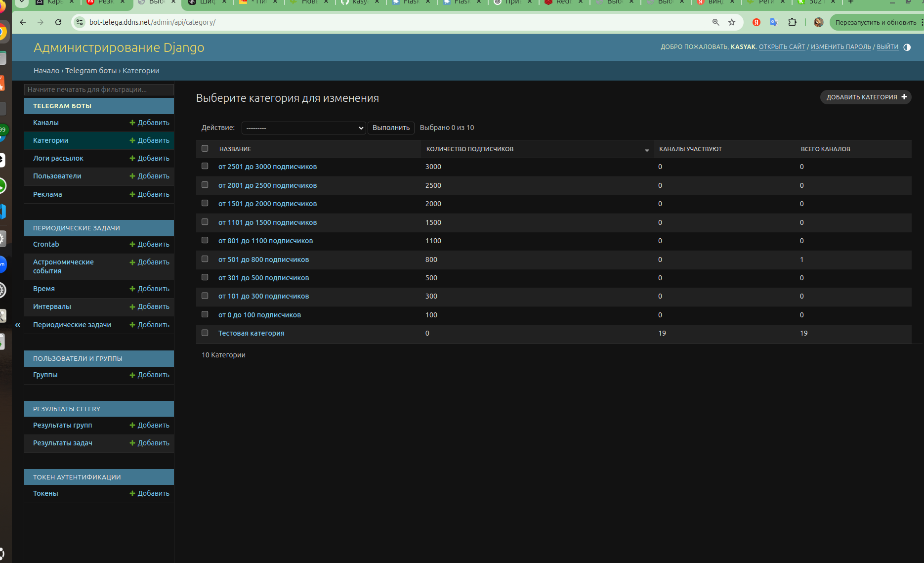Reload the page with refresh icon
924x563 pixels.
coord(58,22)
